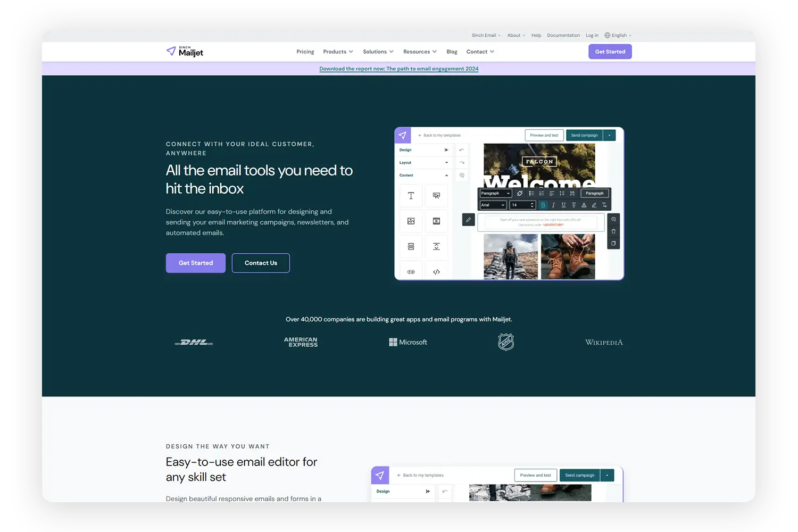Open the About dropdown in top bar
The width and height of the screenshot is (798, 532).
click(516, 36)
